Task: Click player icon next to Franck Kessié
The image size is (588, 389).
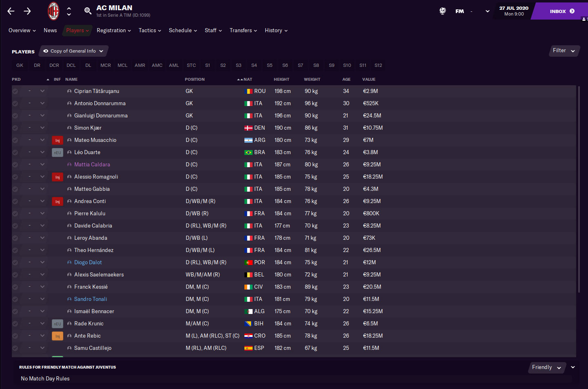Action: [69, 287]
